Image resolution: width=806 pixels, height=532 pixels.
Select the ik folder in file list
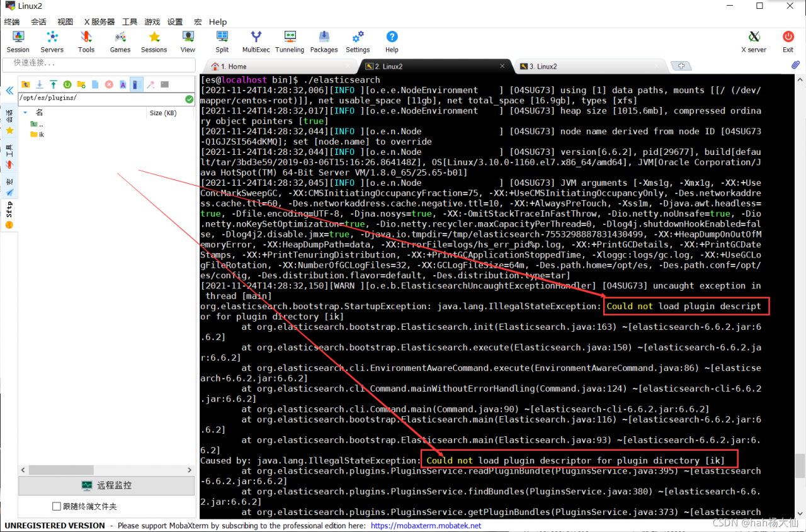tap(38, 134)
